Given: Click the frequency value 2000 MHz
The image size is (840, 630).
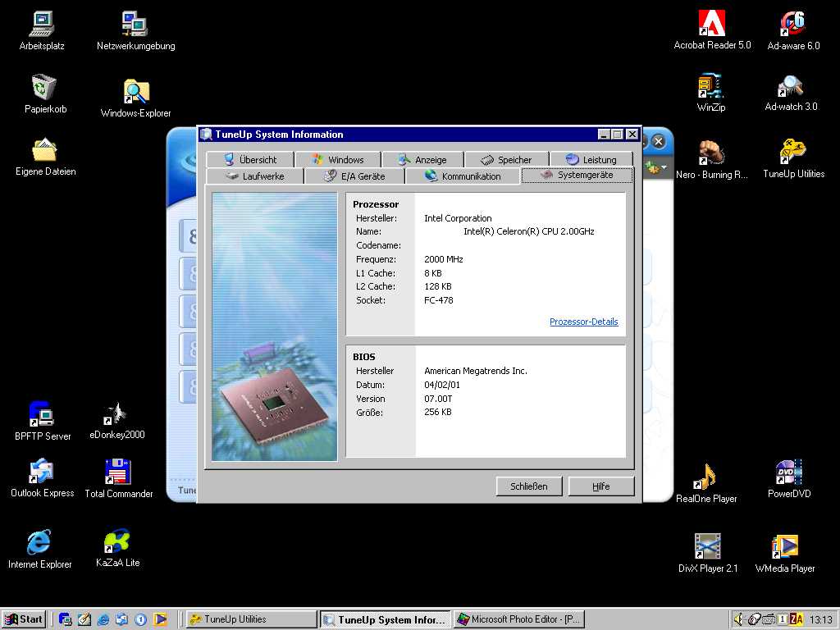Looking at the screenshot, I should point(444,259).
